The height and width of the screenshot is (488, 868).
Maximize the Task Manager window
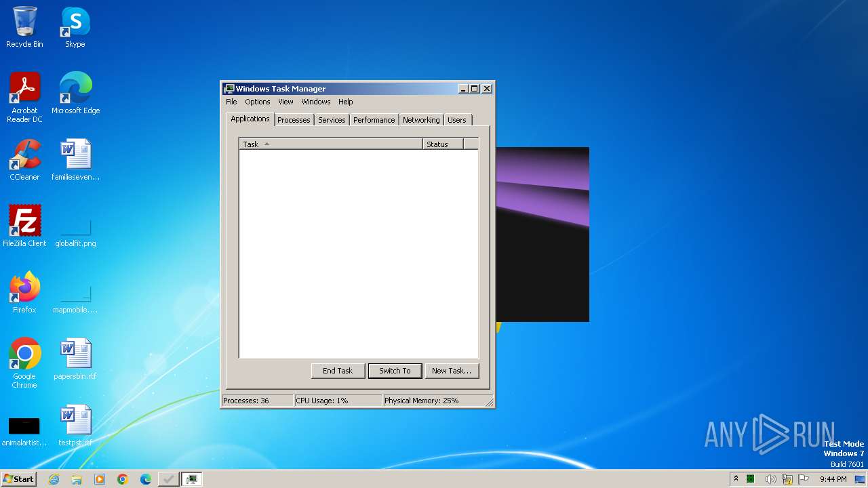click(475, 89)
